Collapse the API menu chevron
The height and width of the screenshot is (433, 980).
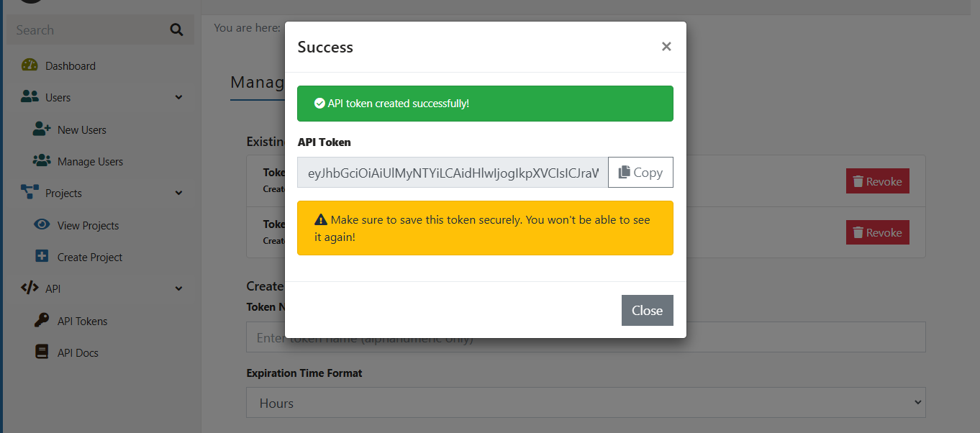[x=178, y=288]
